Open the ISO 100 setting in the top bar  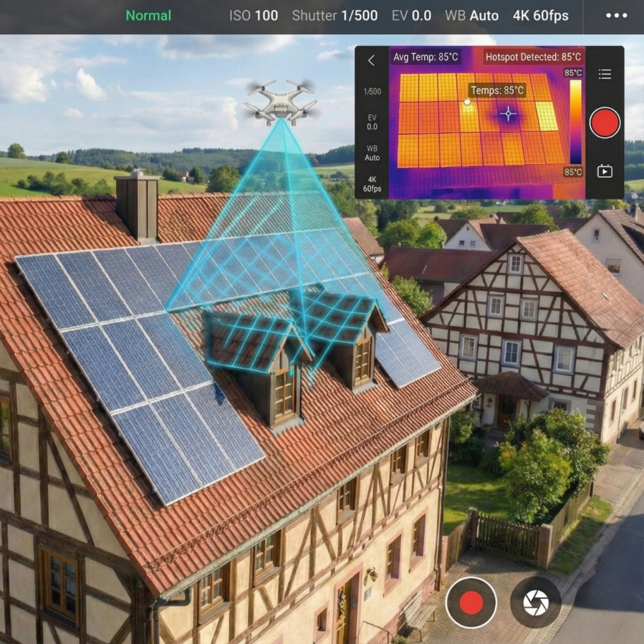[x=253, y=16]
